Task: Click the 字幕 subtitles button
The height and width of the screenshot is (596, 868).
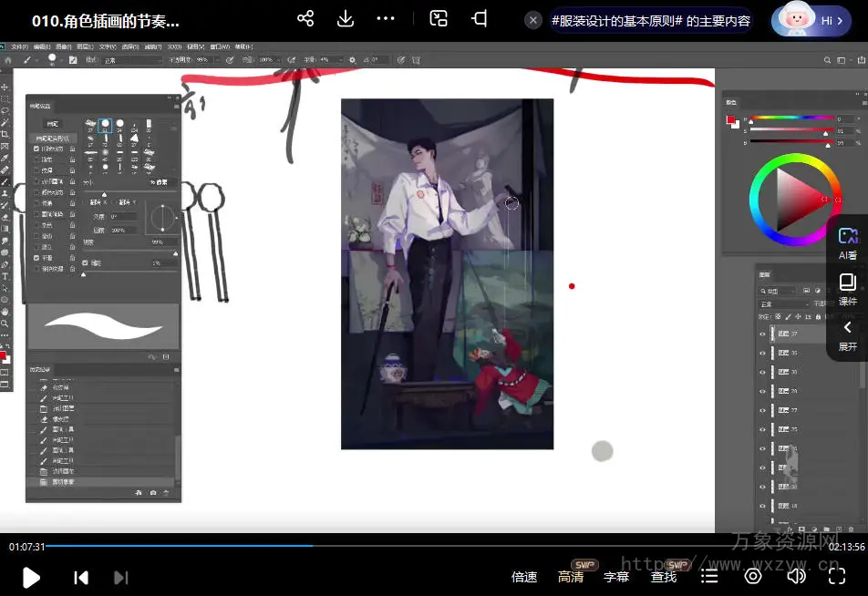Action: [x=616, y=577]
